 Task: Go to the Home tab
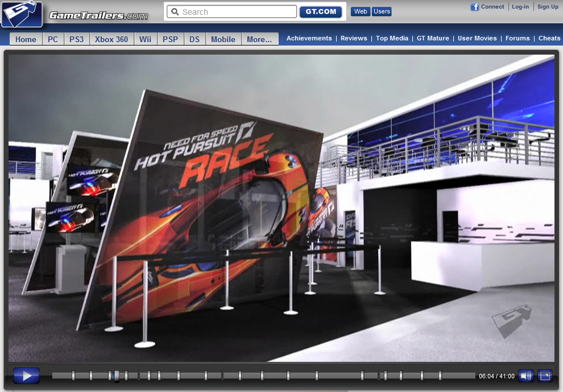26,39
